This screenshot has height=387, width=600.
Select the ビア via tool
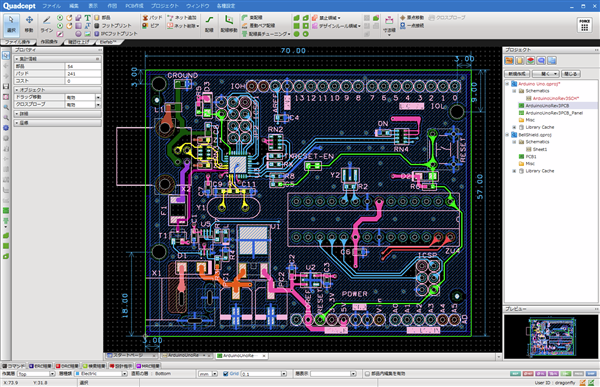point(150,26)
